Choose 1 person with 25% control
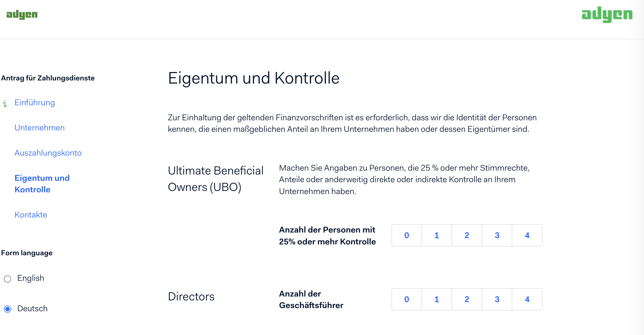 [x=437, y=235]
